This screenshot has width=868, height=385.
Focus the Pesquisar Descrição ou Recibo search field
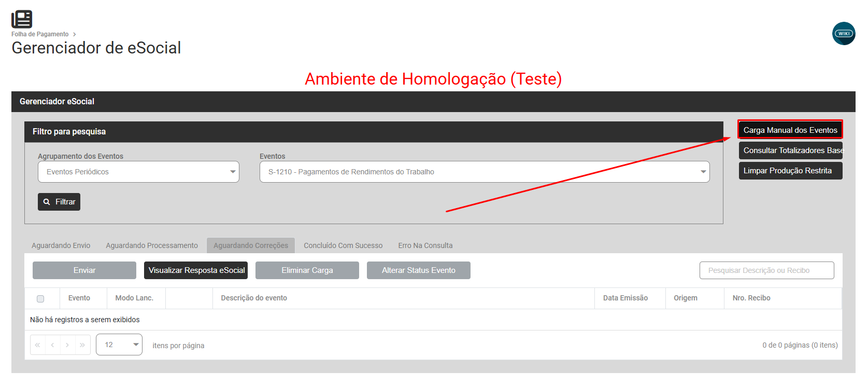pos(767,270)
